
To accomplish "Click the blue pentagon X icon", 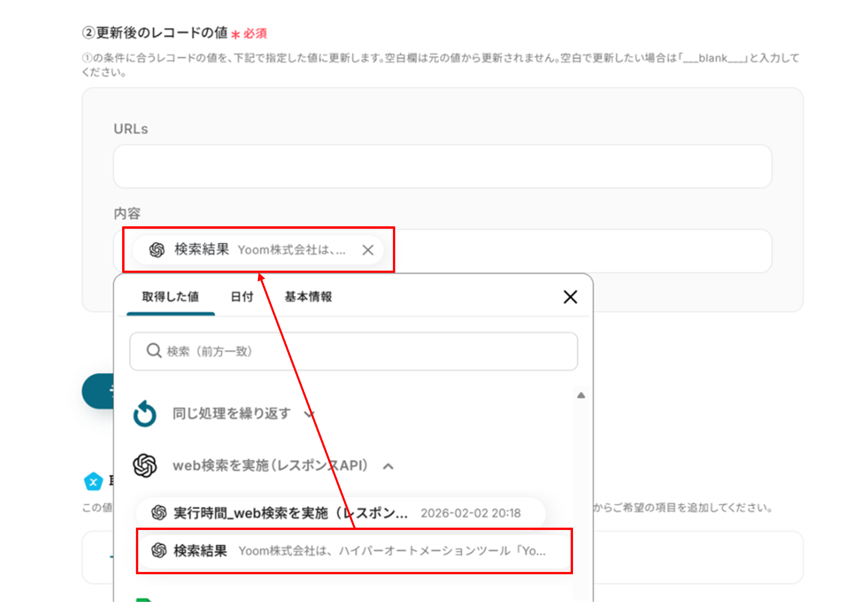I will coord(93,482).
